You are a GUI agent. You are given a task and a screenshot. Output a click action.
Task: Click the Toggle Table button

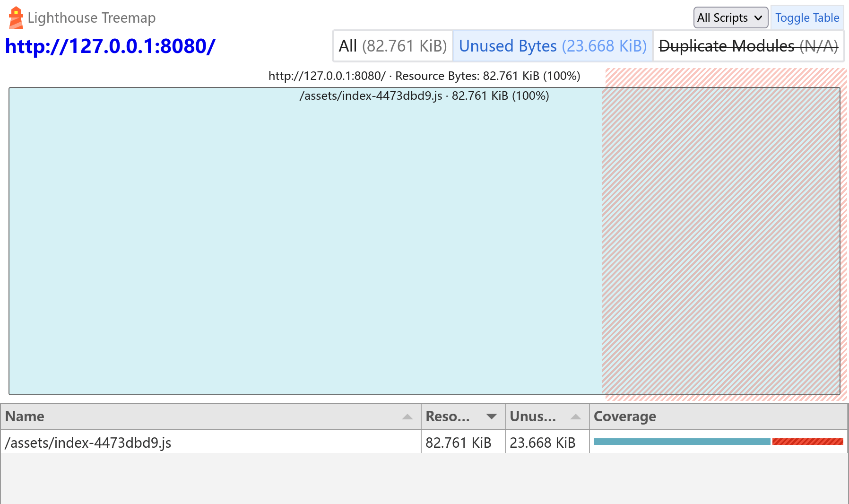[x=807, y=17]
